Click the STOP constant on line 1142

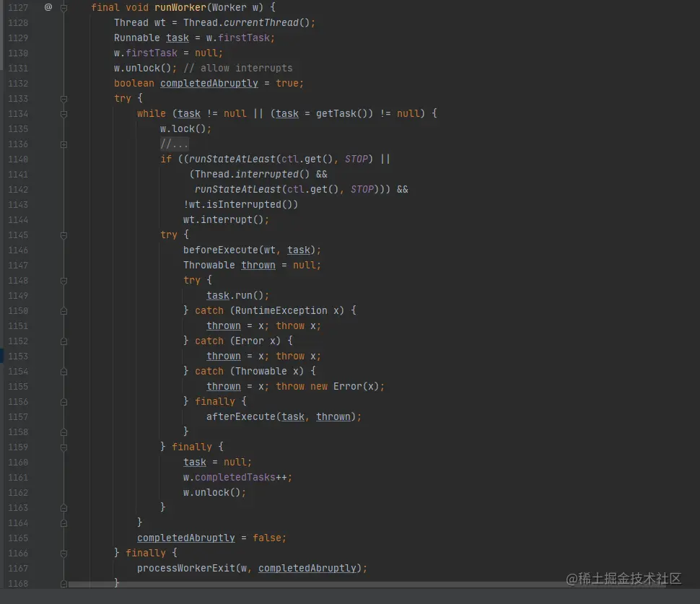(x=362, y=190)
